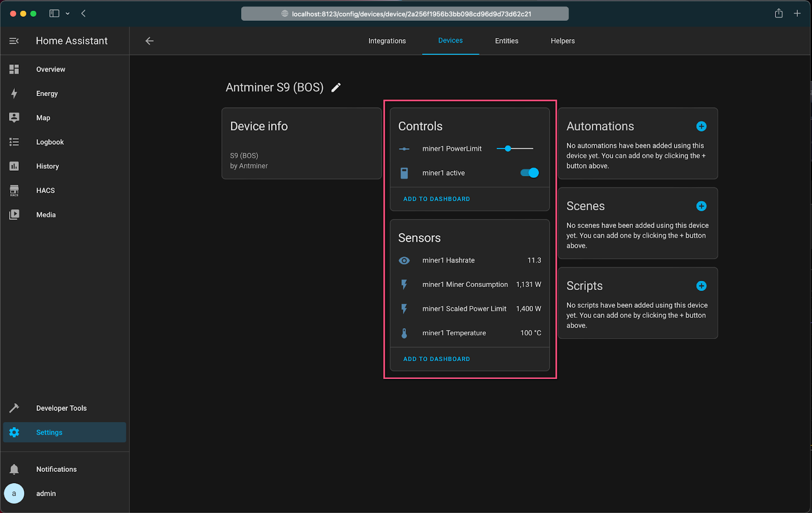The image size is (812, 513).
Task: Add a script with plus icon
Action: pos(701,285)
